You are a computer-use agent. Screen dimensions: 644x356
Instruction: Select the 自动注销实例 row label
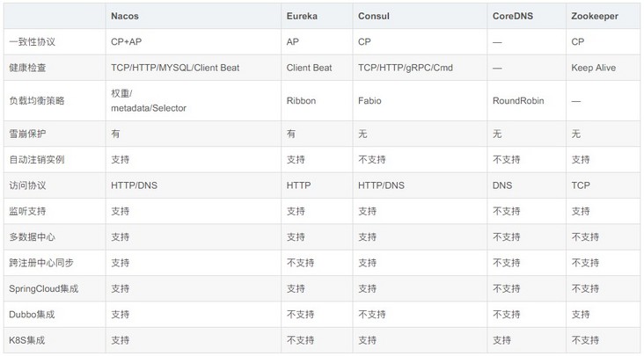point(36,159)
